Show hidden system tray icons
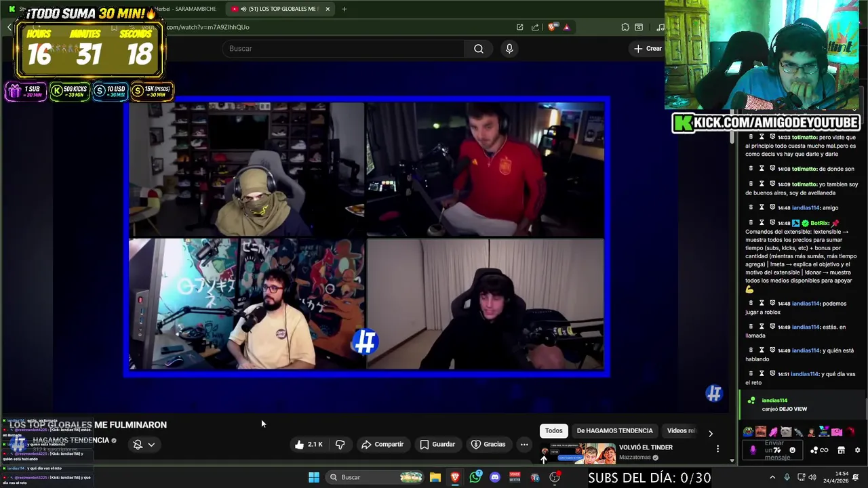Screen dimensions: 868x488 point(772,477)
